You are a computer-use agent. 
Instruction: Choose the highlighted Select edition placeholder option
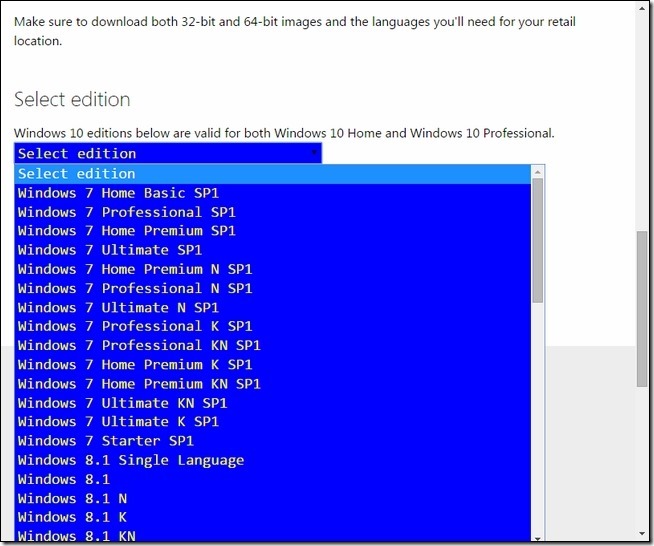[273, 174]
